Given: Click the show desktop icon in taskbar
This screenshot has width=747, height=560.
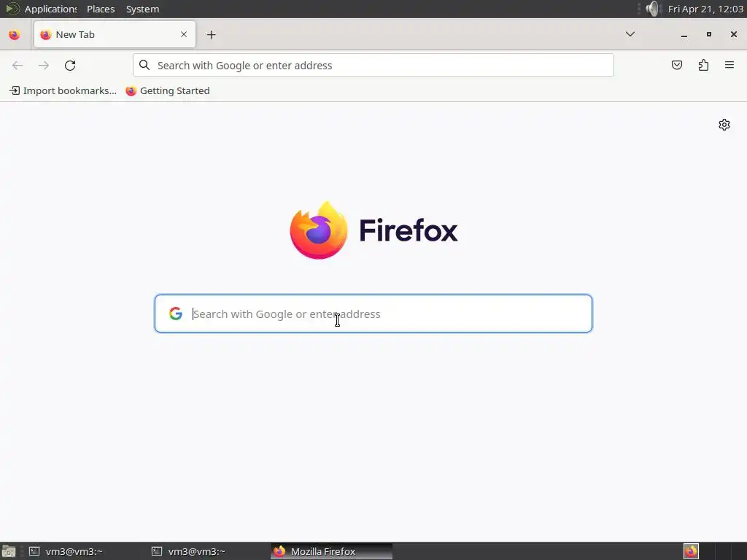Looking at the screenshot, I should [x=9, y=551].
